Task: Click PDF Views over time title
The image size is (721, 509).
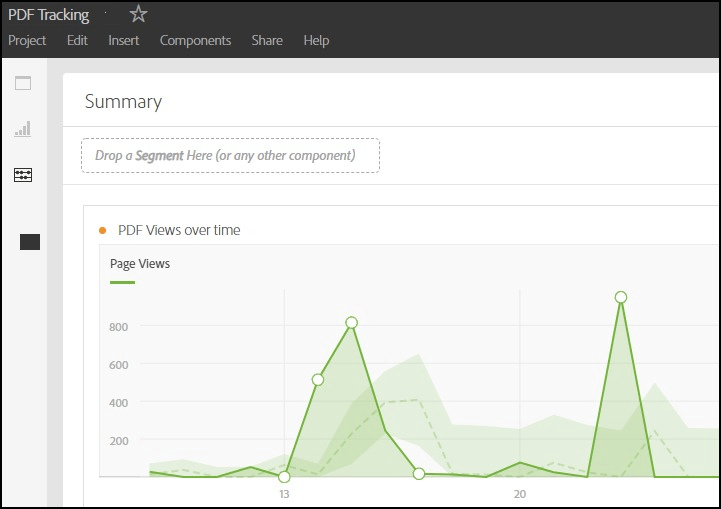Action: tap(179, 230)
